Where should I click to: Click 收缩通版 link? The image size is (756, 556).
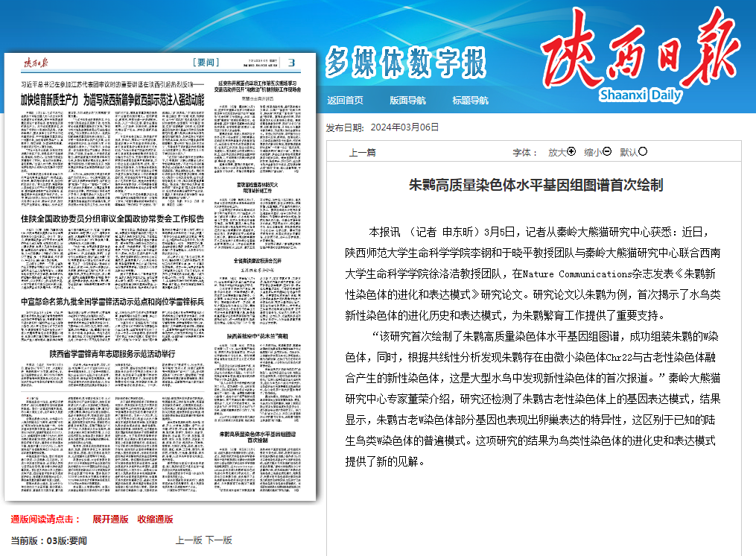(155, 519)
